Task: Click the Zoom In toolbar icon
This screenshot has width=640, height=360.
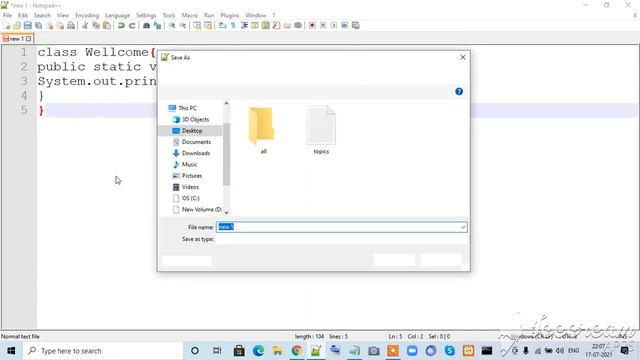Action: point(172,25)
